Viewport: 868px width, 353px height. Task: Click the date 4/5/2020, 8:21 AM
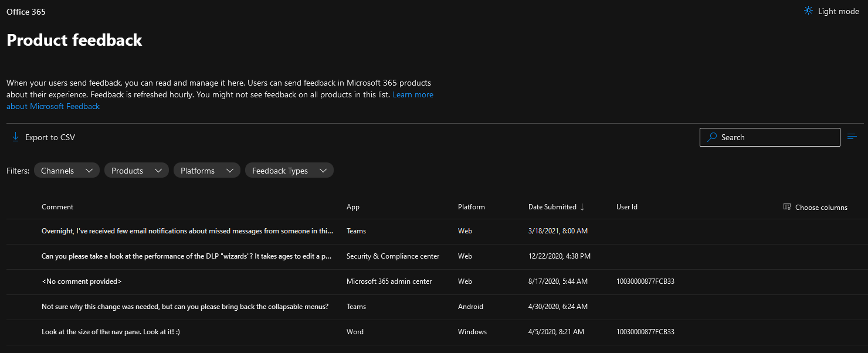556,332
